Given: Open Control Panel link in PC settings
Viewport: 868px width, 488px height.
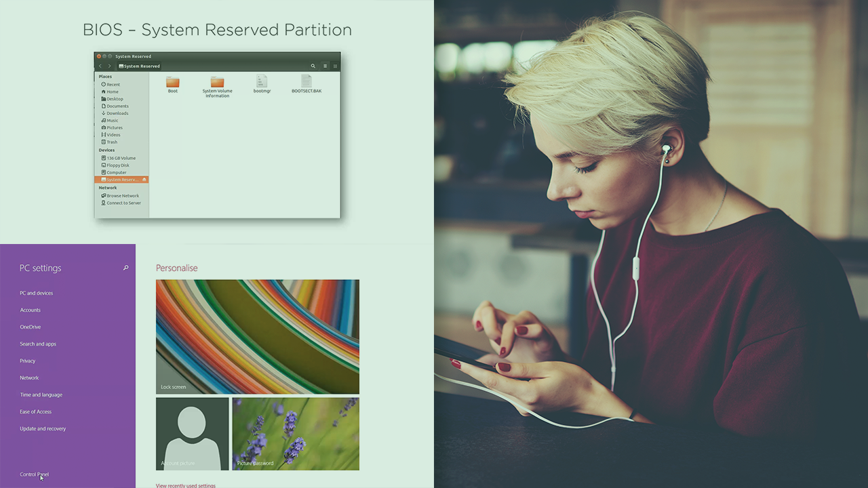Looking at the screenshot, I should [x=34, y=474].
